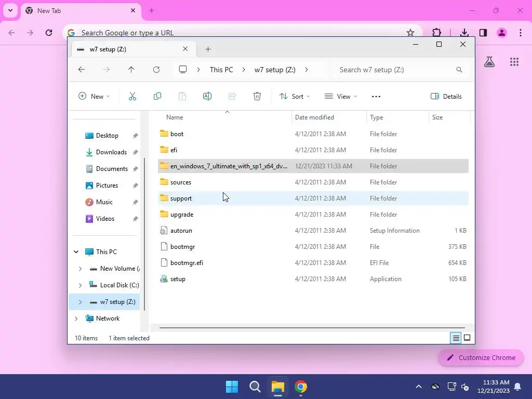The height and width of the screenshot is (399, 532).
Task: Click This PC in the breadcrumb
Action: pyautogui.click(x=221, y=70)
